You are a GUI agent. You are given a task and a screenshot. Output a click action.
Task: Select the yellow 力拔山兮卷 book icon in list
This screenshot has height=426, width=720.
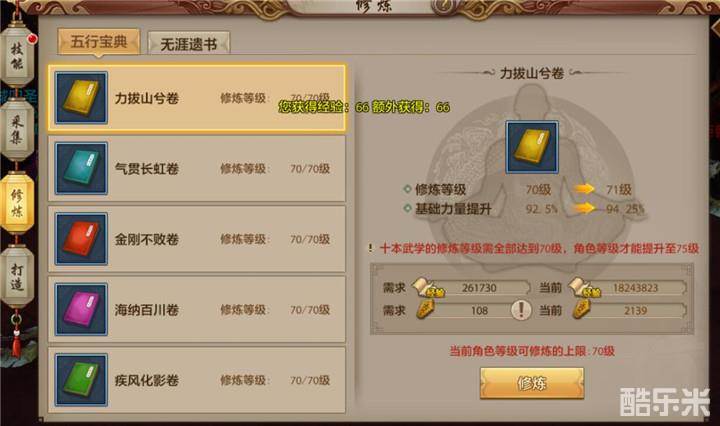point(81,98)
